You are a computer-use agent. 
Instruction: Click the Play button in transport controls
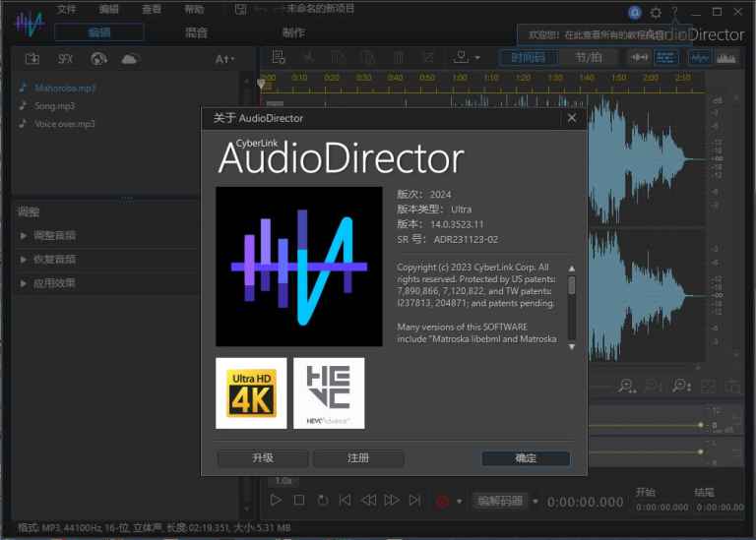coord(277,501)
